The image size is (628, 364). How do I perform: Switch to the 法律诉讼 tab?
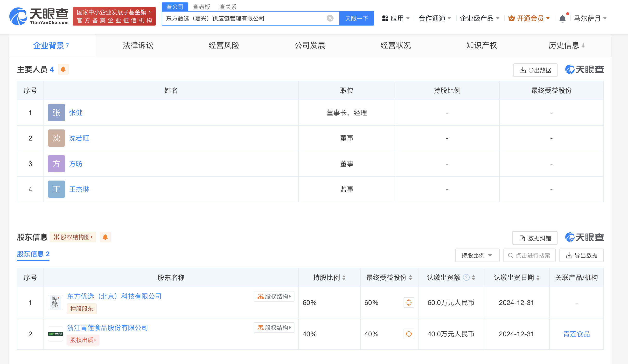click(x=138, y=45)
